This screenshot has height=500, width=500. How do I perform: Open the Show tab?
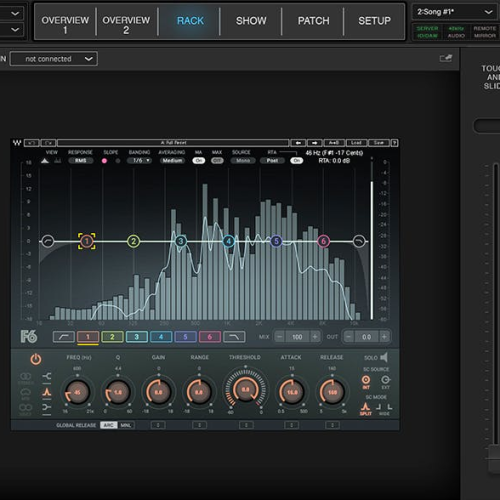coord(251,21)
